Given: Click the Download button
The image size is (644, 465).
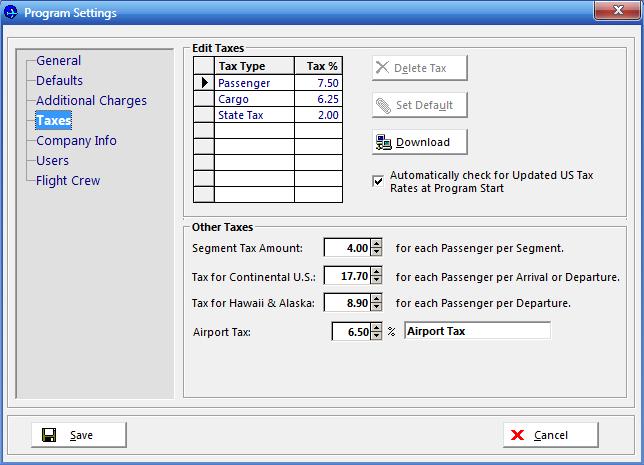Looking at the screenshot, I should (x=420, y=142).
